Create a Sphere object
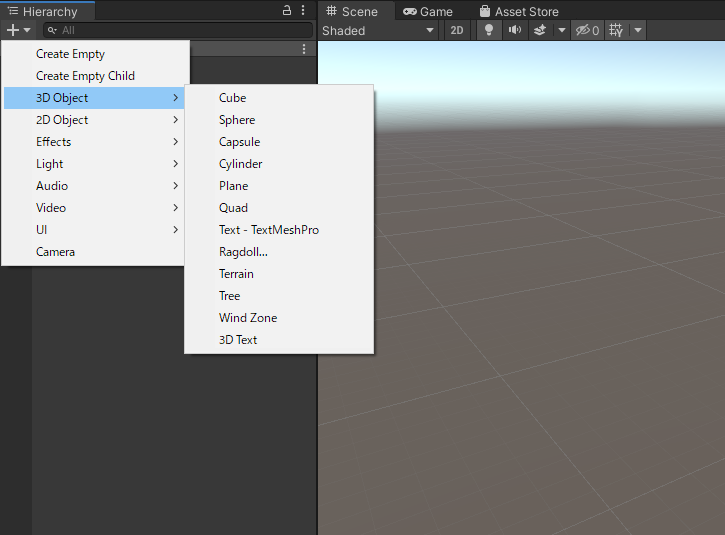 click(279, 120)
